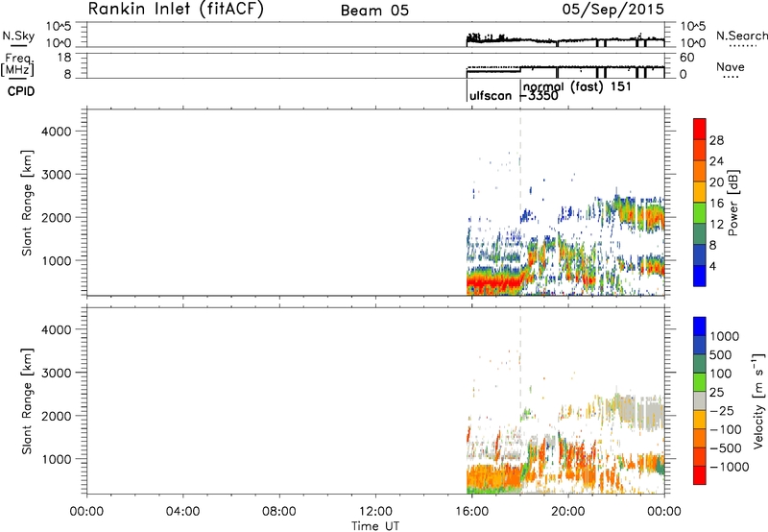Click the CPID row label

(21, 91)
